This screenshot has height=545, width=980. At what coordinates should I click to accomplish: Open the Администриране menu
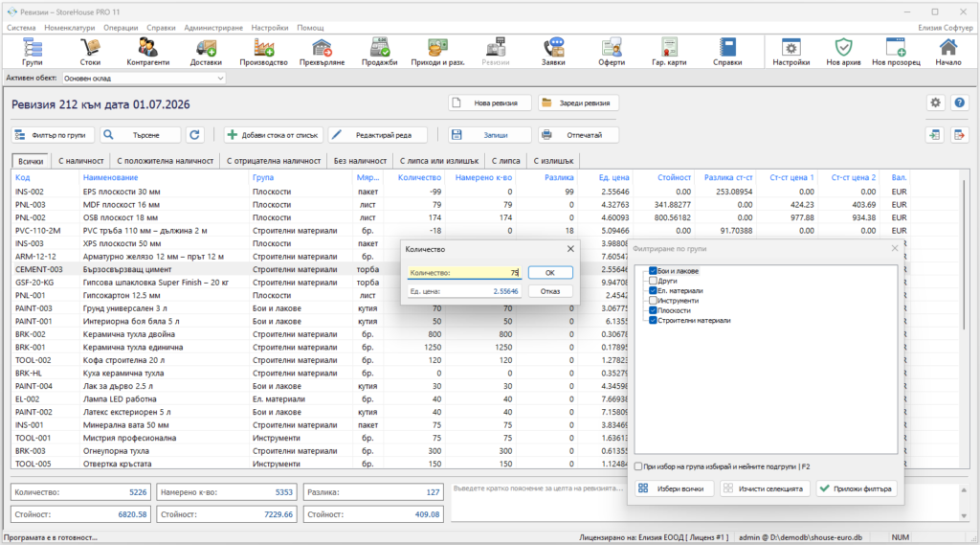pos(213,28)
